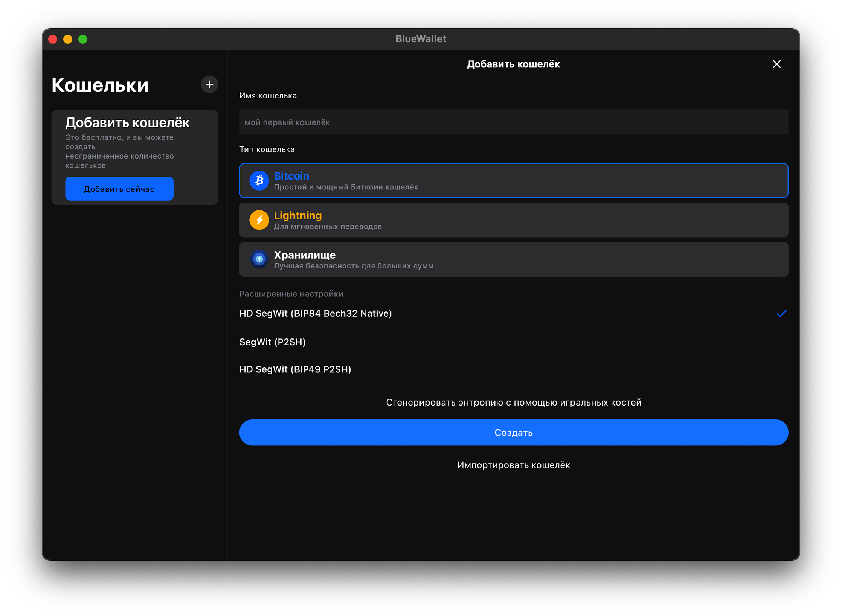The width and height of the screenshot is (842, 616).
Task: Switch selection to the Bitcoin wallet type
Action: click(513, 180)
